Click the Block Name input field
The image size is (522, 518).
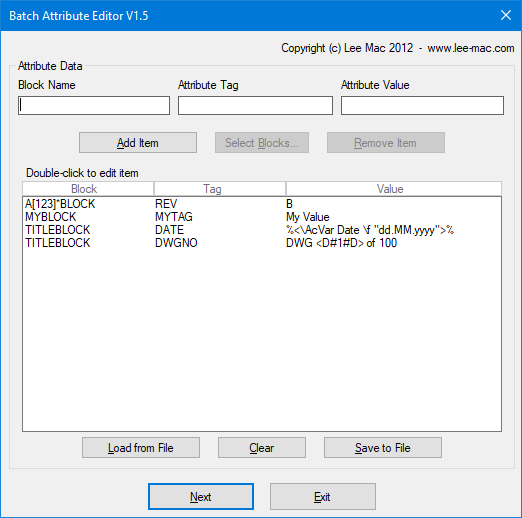94,106
